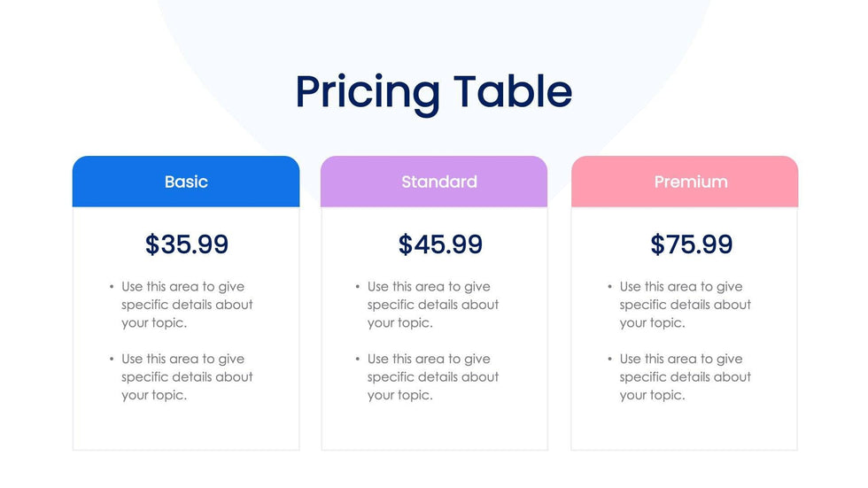Screen dimensions: 868x488
Task: Click the first bullet dot in Basic card
Action: click(112, 287)
